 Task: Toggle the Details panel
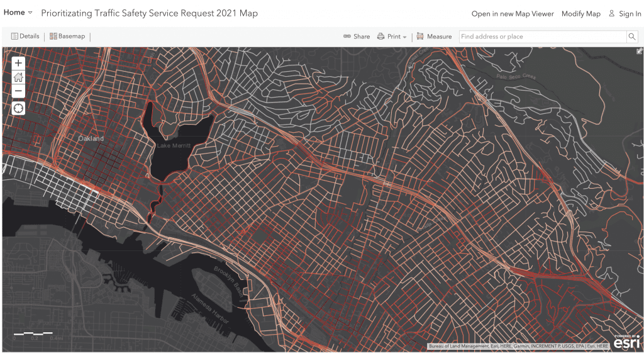coord(25,36)
